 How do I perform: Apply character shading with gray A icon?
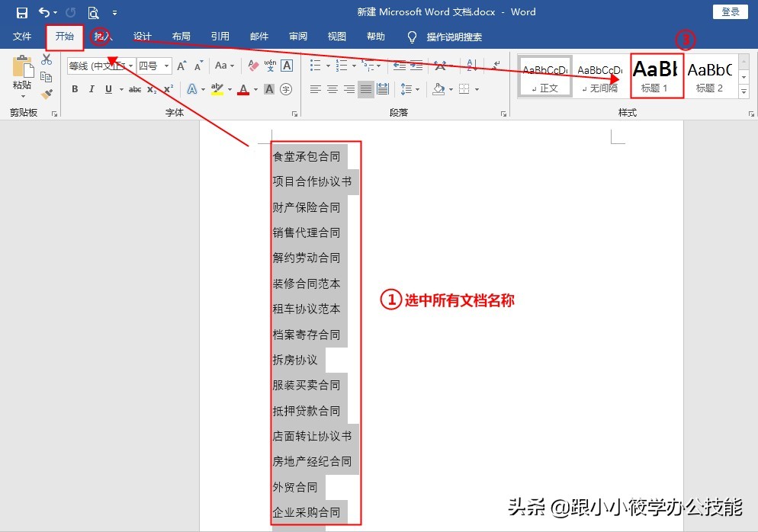269,89
